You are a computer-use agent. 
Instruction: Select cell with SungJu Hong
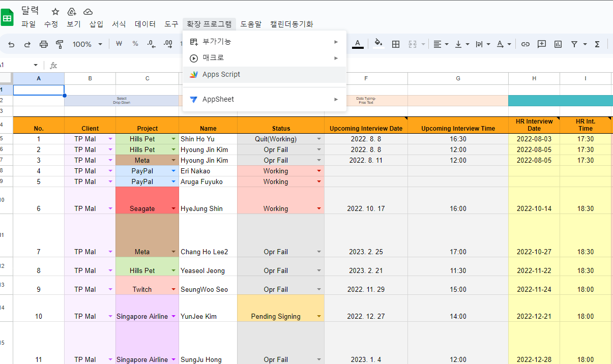[x=208, y=343]
